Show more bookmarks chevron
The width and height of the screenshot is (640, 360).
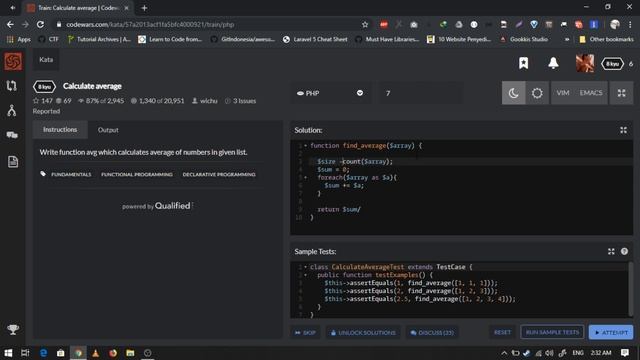(x=567, y=39)
